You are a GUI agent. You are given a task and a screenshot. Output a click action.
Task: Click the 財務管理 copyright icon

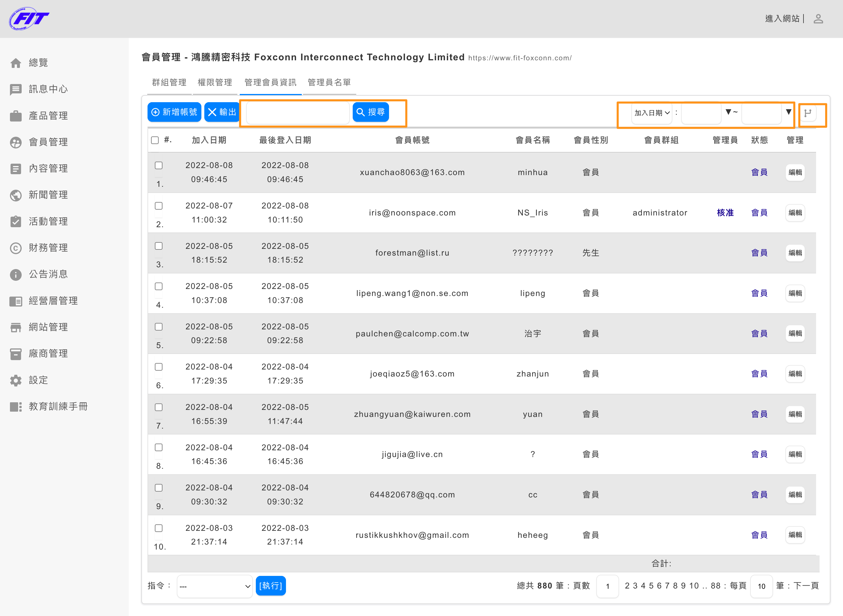(16, 248)
